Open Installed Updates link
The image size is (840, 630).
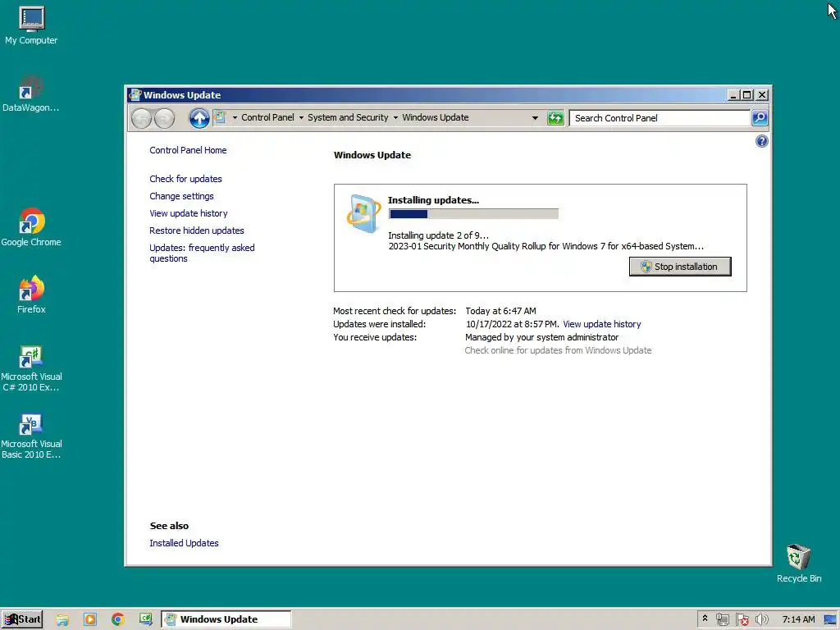(184, 543)
